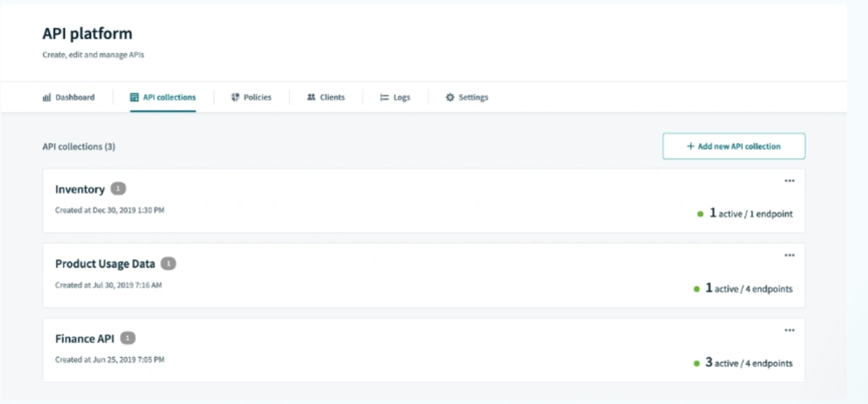
Task: Open the Finance API collection title
Action: pos(85,338)
